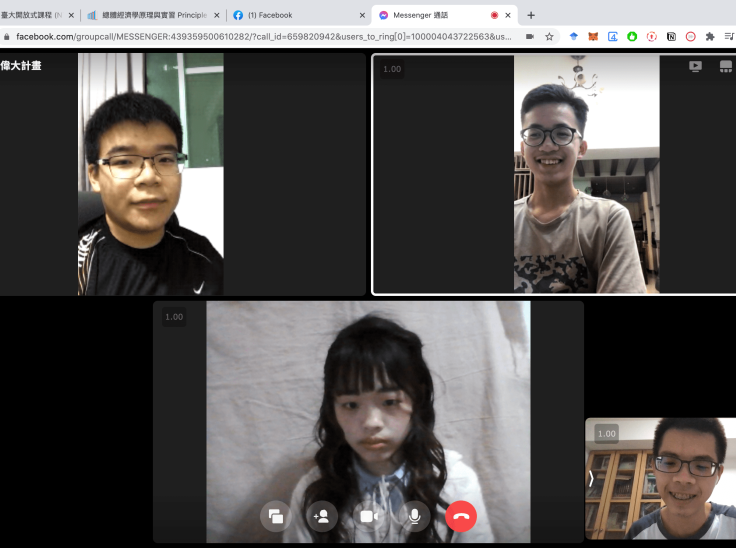Select the Messenger 通話 tab
This screenshot has height=548, width=736.
444,15
